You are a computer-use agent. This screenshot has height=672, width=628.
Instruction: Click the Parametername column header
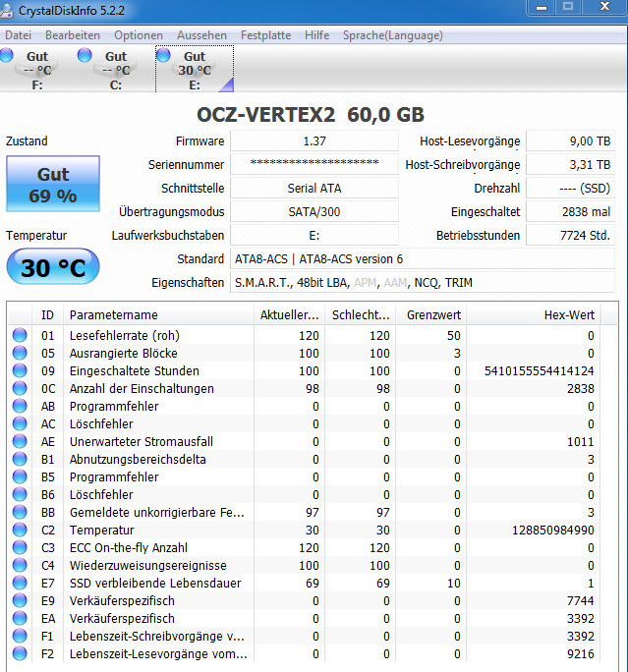click(x=158, y=315)
